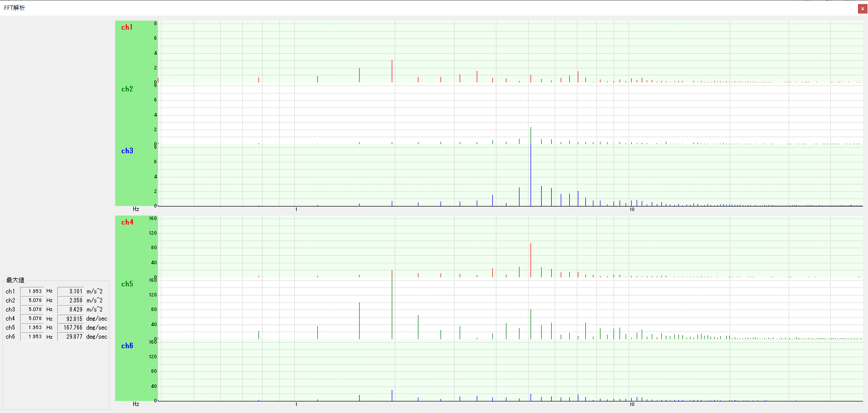Select the ch6 value field showing 29.877
Screen dimensions: 868x413
pos(70,337)
